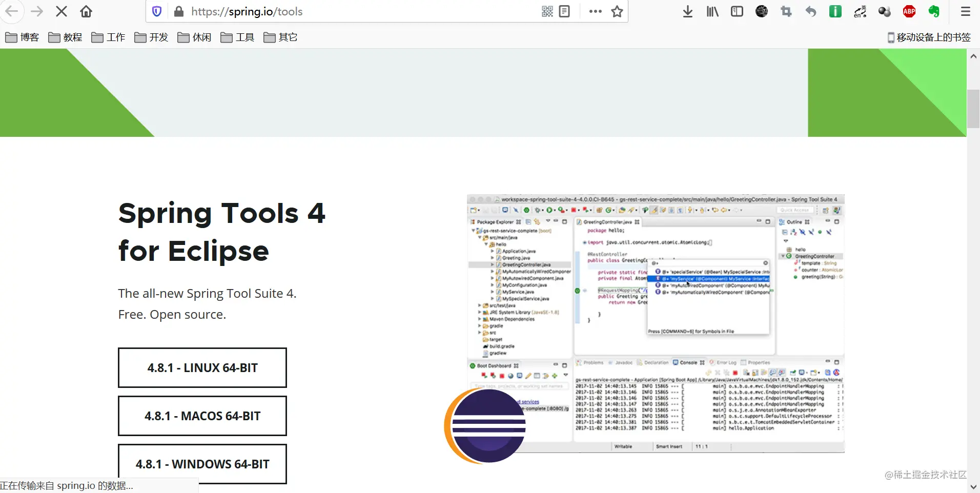Download 4.8.1 - LINUX 64-BIT
The image size is (980, 493).
click(202, 368)
